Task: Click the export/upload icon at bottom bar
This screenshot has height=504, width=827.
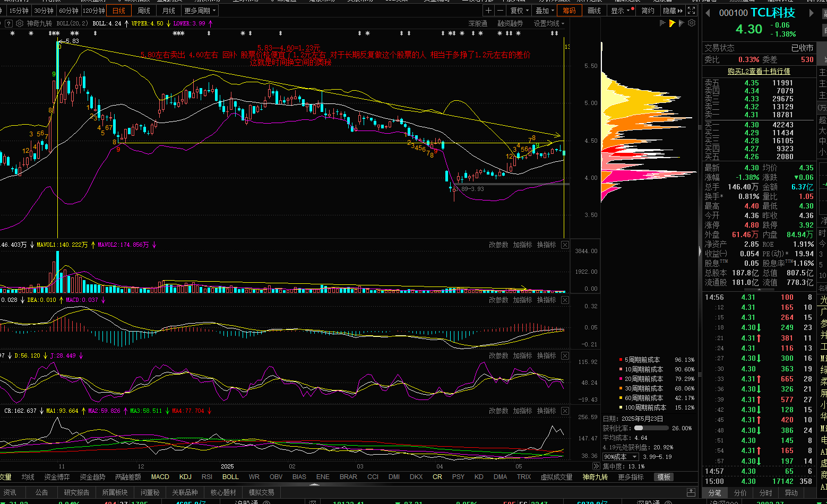Action: (x=691, y=492)
